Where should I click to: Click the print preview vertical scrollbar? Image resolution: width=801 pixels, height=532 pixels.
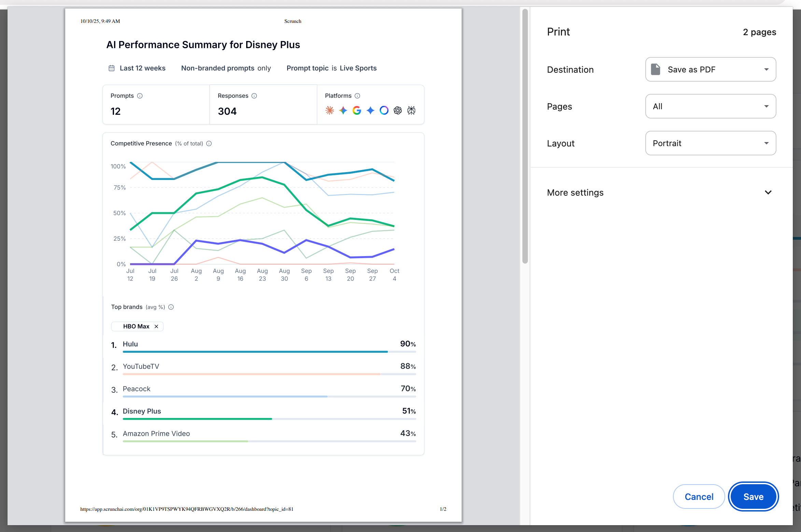pos(525,137)
